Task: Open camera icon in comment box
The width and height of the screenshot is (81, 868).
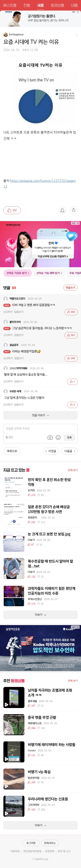Action: [50, 437]
